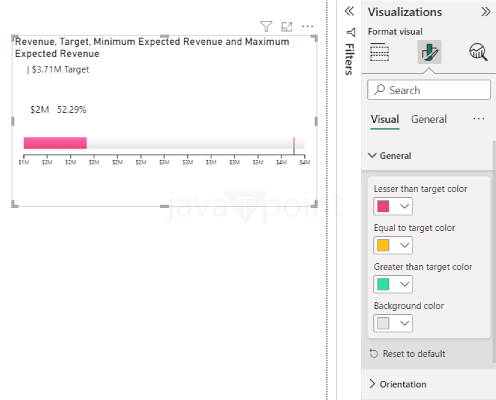Open Background color dropdown arrow
The width and height of the screenshot is (496, 400).
404,323
